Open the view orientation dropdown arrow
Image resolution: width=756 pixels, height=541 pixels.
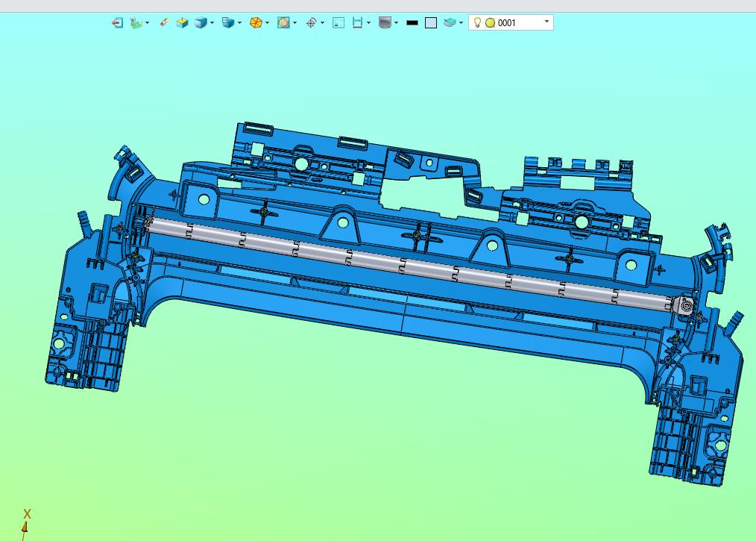239,22
